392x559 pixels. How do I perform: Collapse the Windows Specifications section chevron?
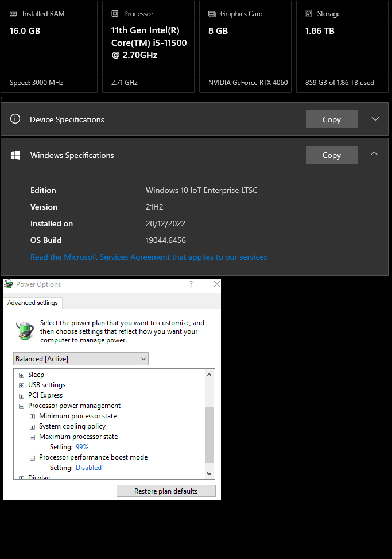coord(374,153)
